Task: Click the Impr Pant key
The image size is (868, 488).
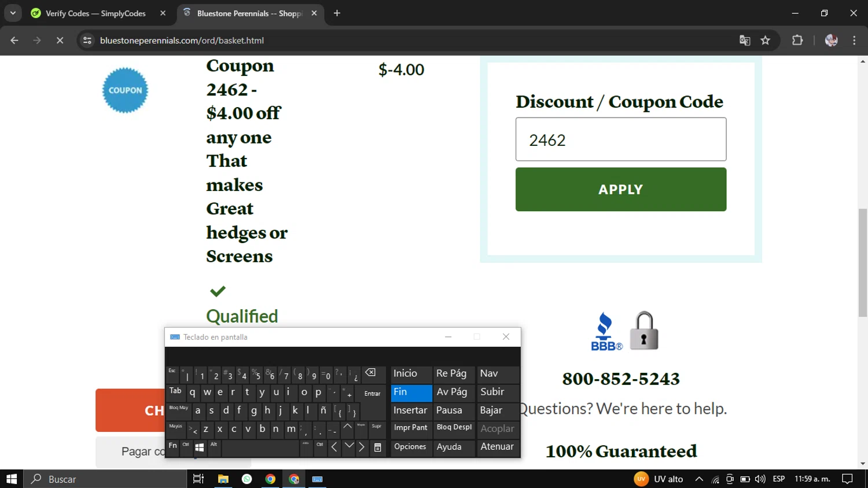Action: [411, 428]
